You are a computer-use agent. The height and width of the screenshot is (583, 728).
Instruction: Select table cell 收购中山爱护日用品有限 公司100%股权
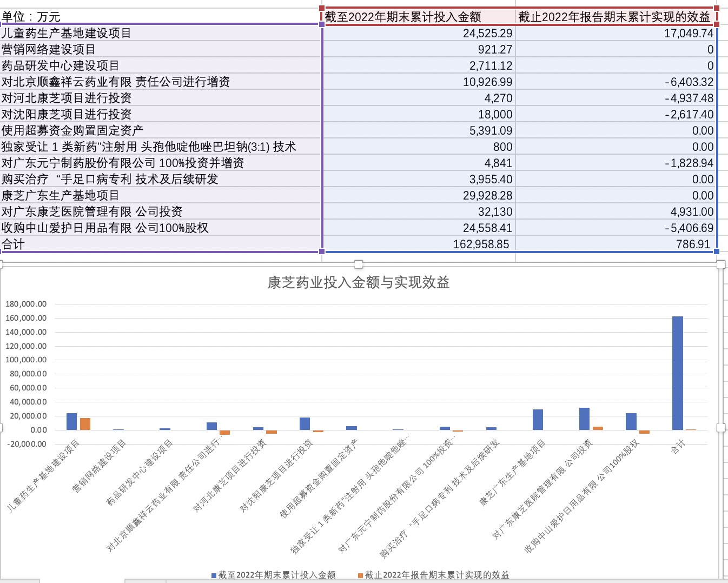(x=161, y=228)
